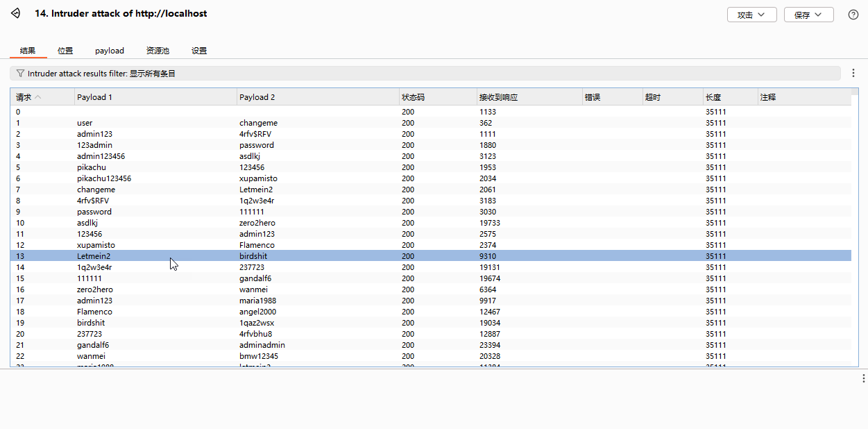Image resolution: width=868 pixels, height=429 pixels.
Task: Click the filter funnel icon
Action: (x=20, y=73)
